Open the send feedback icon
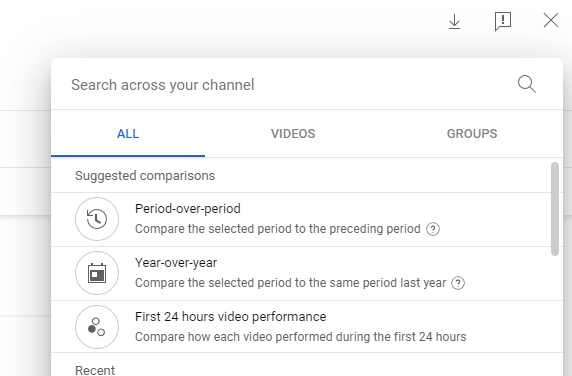 pyautogui.click(x=503, y=22)
